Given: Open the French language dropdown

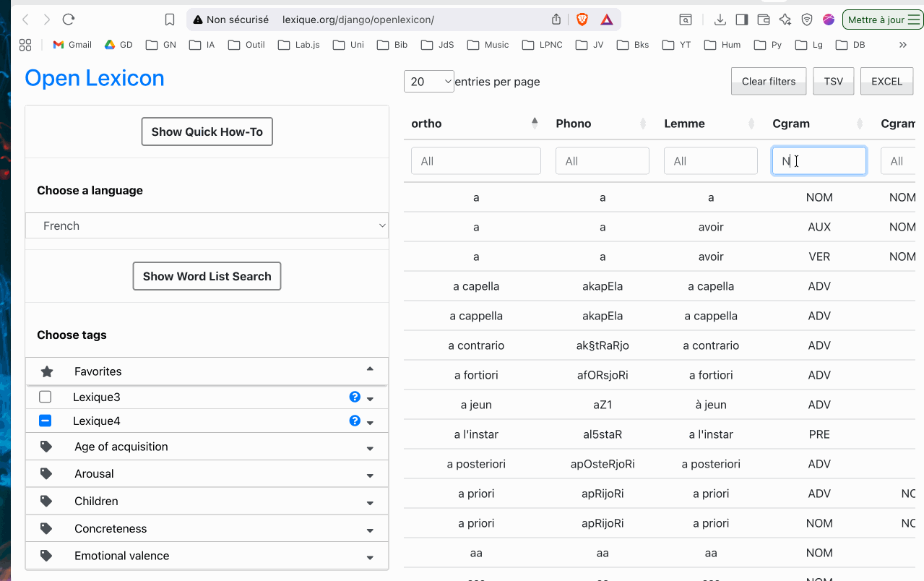Looking at the screenshot, I should [207, 225].
